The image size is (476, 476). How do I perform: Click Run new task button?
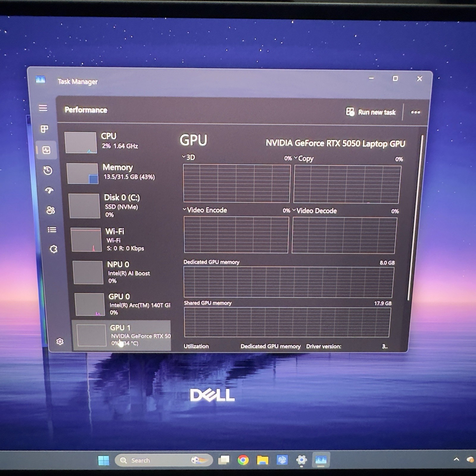[371, 112]
